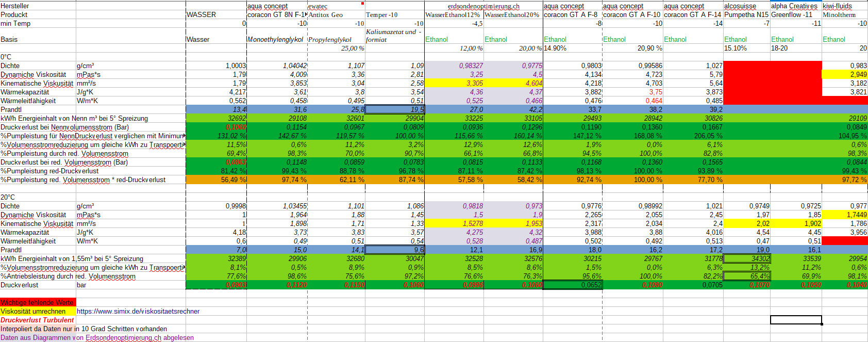Click the large red block under Pumpetha N15
This screenshot has width=868, height=342.
click(x=772, y=83)
